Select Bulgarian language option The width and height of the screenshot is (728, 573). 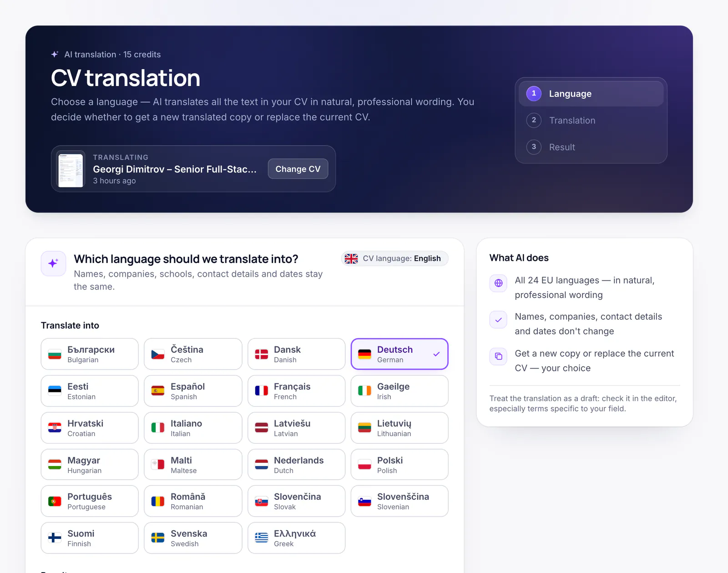click(90, 354)
